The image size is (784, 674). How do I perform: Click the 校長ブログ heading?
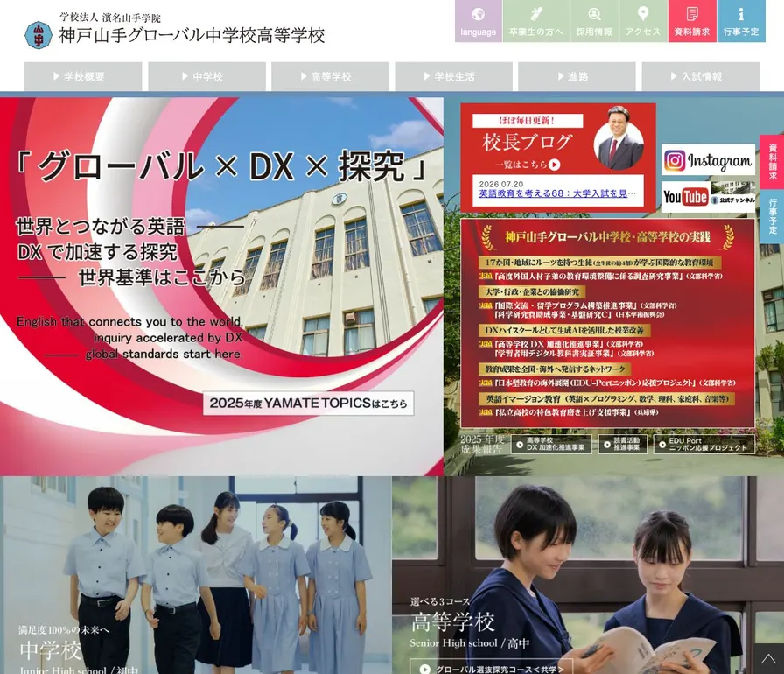click(x=527, y=142)
